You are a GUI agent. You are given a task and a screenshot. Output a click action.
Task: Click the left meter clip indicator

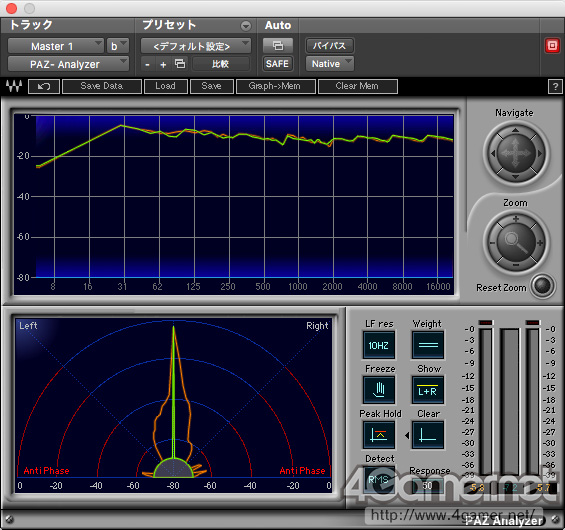[486, 322]
